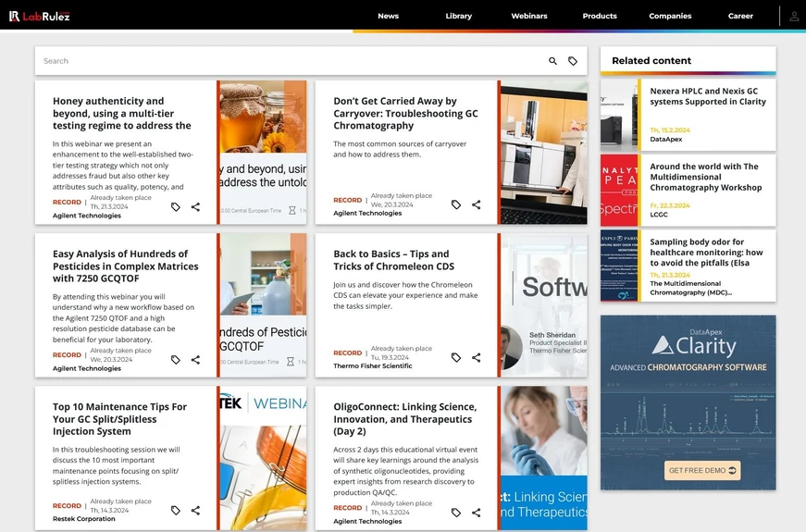Open Sampling body odor related article
Viewport: 806px width, 532px height.
coord(706,253)
